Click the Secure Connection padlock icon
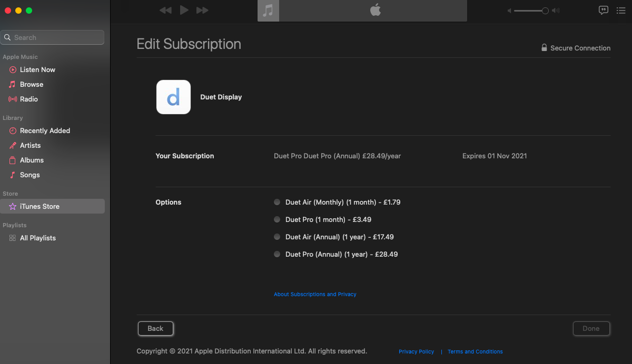The height and width of the screenshot is (364, 632). (544, 48)
